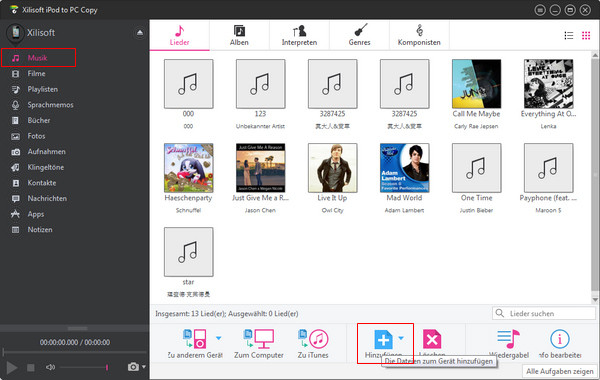The width and height of the screenshot is (600, 380).
Task: Select Call Me Maybe album cover
Action: tap(476, 84)
